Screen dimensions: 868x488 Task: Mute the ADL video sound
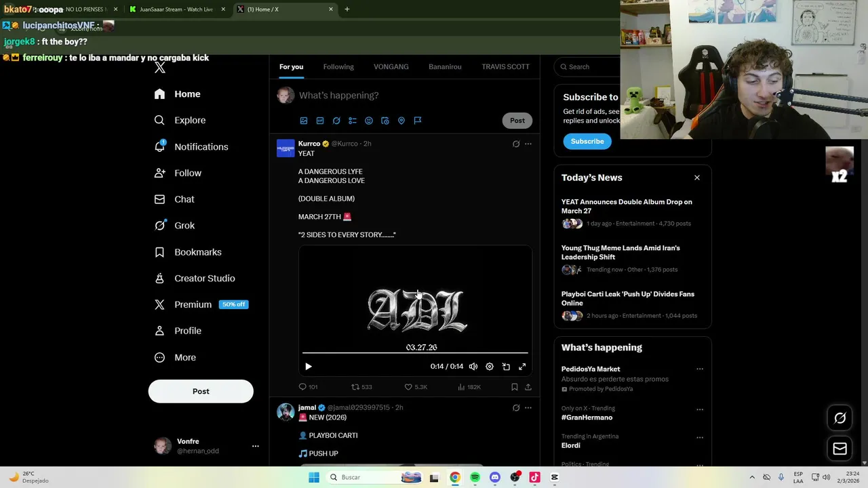coord(473,367)
